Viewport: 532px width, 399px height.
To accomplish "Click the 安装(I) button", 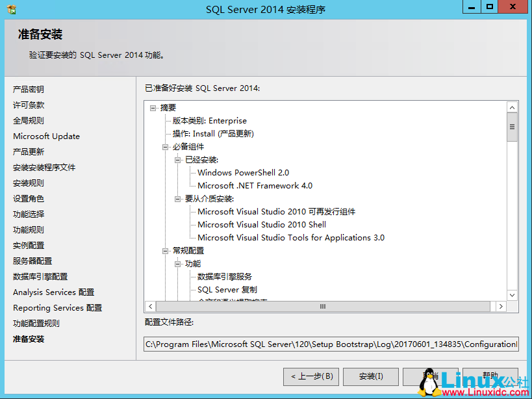I will tap(370, 377).
